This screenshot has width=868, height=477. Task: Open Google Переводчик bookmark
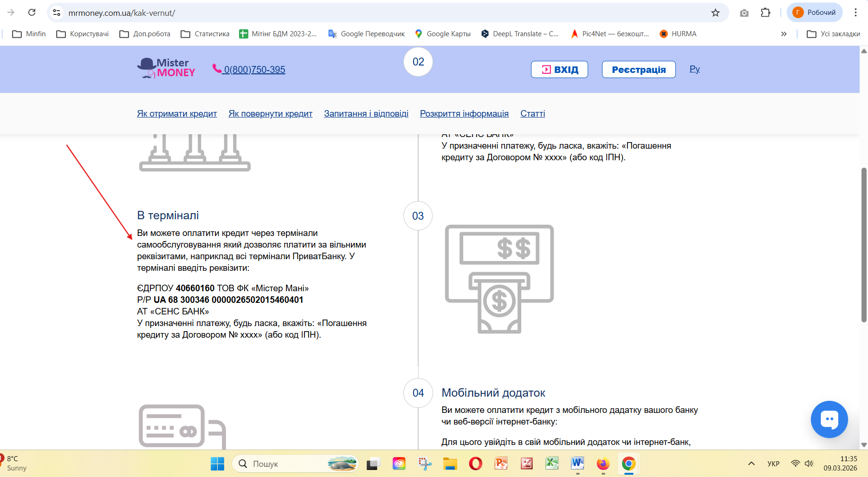pos(366,34)
